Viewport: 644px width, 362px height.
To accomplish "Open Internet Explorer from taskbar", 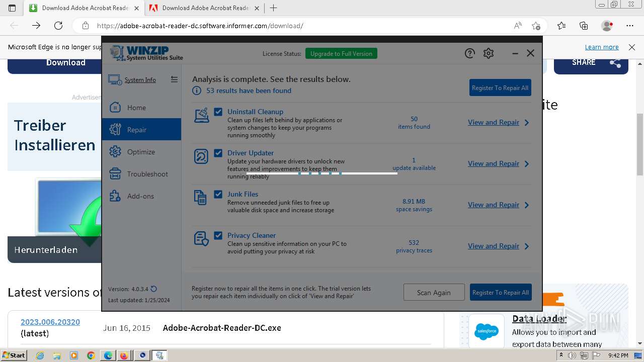I will click(x=40, y=355).
